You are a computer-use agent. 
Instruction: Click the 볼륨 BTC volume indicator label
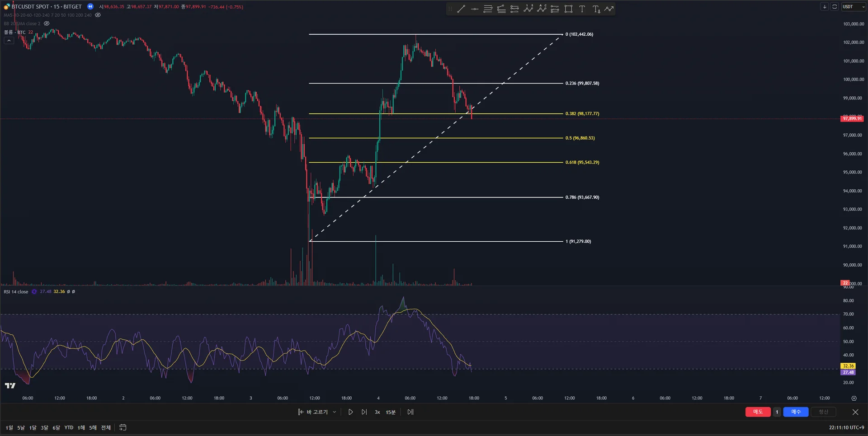click(15, 32)
